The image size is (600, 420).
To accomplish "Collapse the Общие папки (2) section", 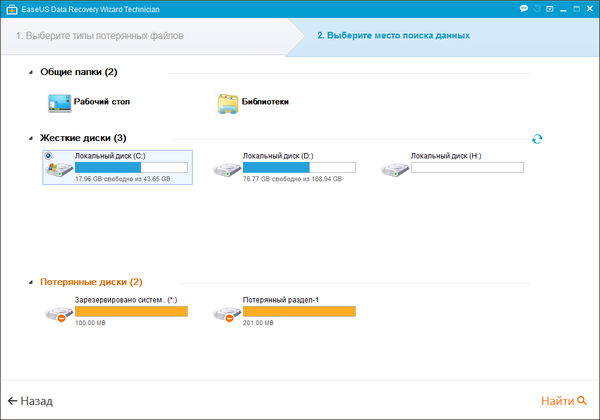I will coord(31,72).
